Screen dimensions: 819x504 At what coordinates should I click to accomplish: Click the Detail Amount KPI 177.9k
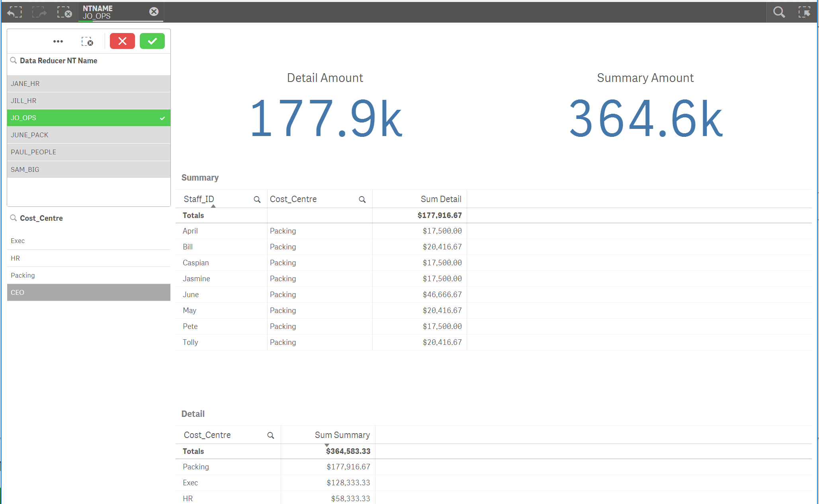pos(326,119)
